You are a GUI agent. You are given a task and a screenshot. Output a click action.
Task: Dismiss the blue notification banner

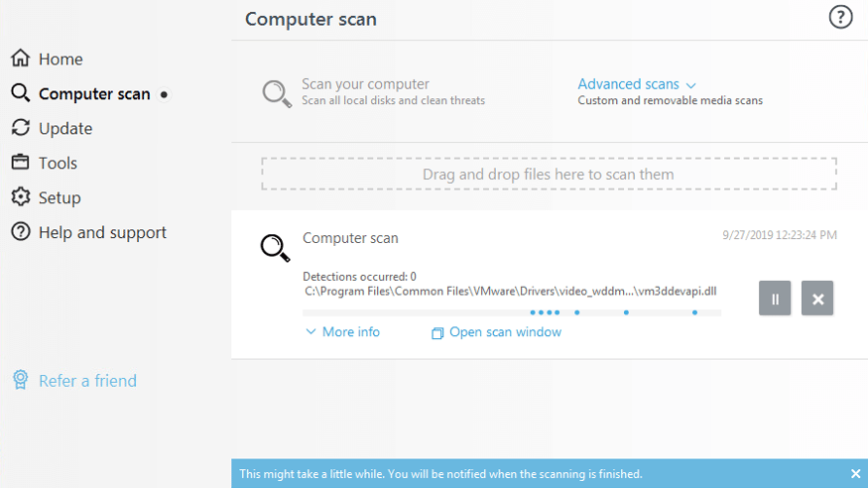click(856, 474)
